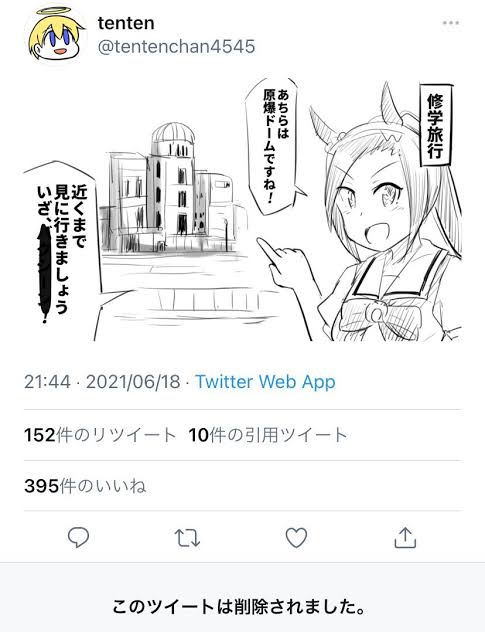Like the tweet with the heart icon
Screen dimensions: 485x632
coord(296,538)
